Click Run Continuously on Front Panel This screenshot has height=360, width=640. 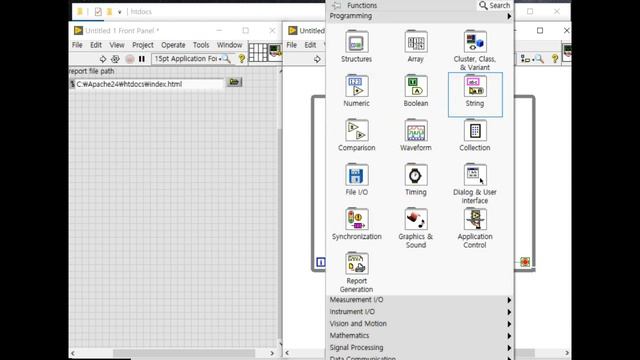click(x=116, y=59)
